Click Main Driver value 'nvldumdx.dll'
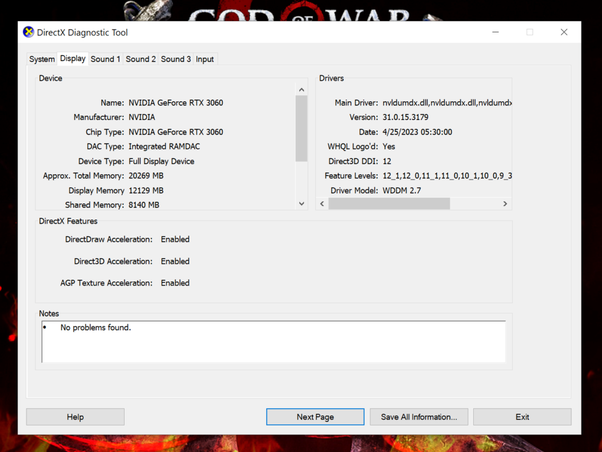The width and height of the screenshot is (602, 452). [447, 103]
